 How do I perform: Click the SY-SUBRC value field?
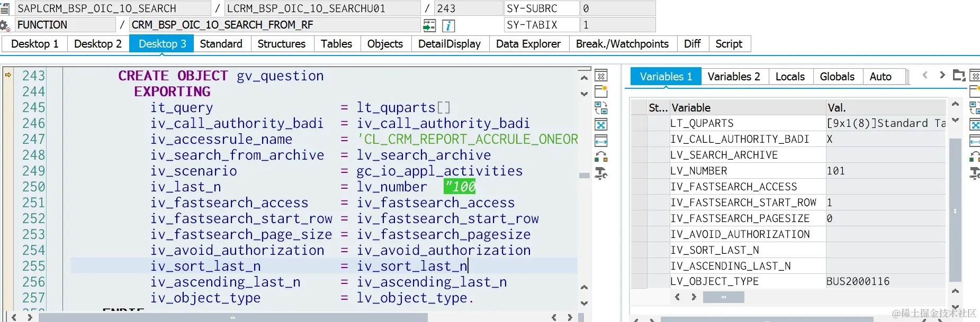pyautogui.click(x=617, y=8)
